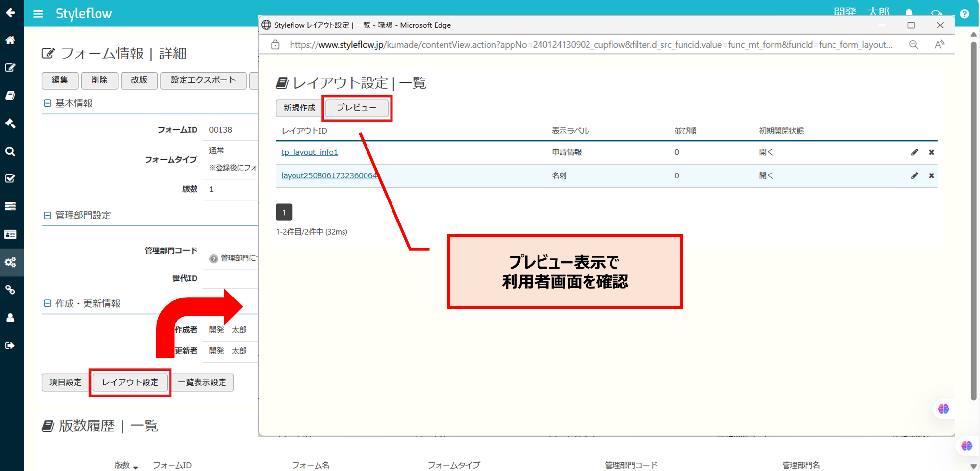
Task: Click the hammer tool icon in sidebar
Action: click(10, 124)
